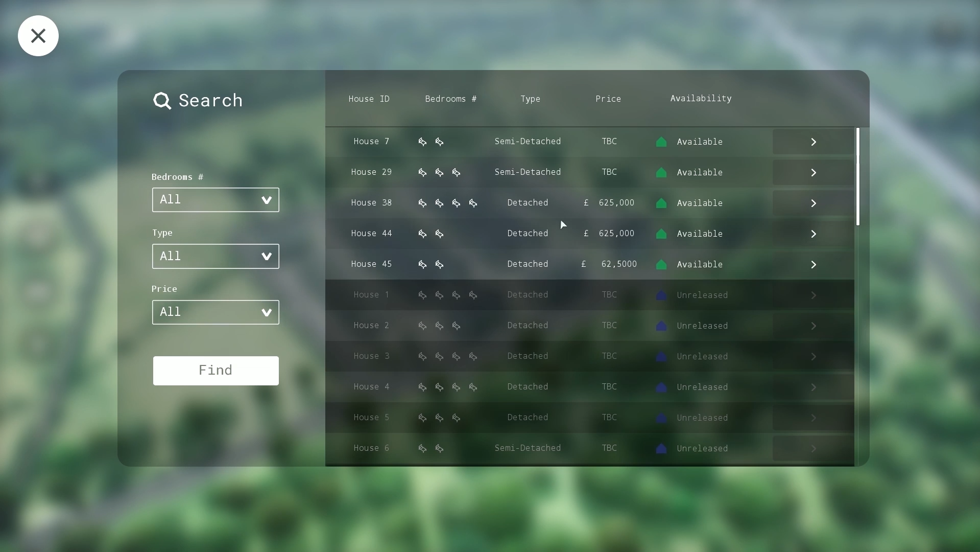Screen dimensions: 980x552
Task: Expand the Price filter dropdown
Action: click(216, 312)
